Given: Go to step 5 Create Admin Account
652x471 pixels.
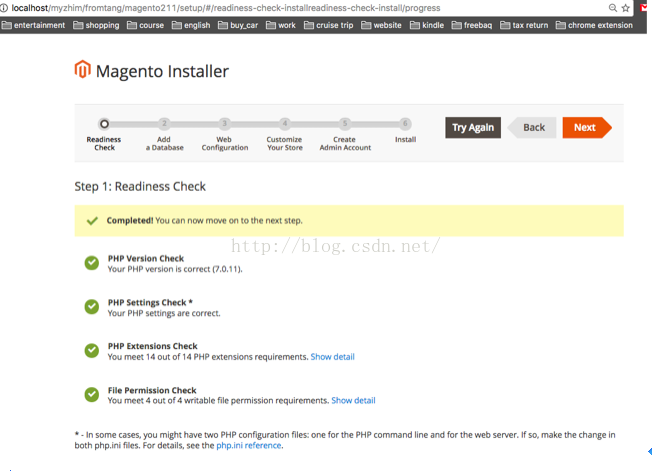Looking at the screenshot, I should [x=345, y=123].
